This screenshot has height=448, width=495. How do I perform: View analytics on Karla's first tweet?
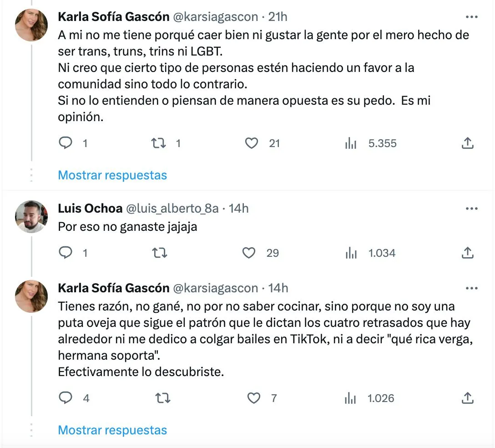351,143
